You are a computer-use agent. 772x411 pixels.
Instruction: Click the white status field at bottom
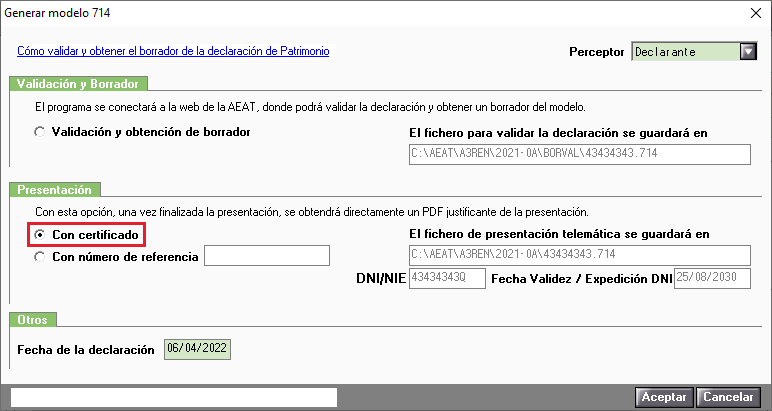[x=174, y=397]
